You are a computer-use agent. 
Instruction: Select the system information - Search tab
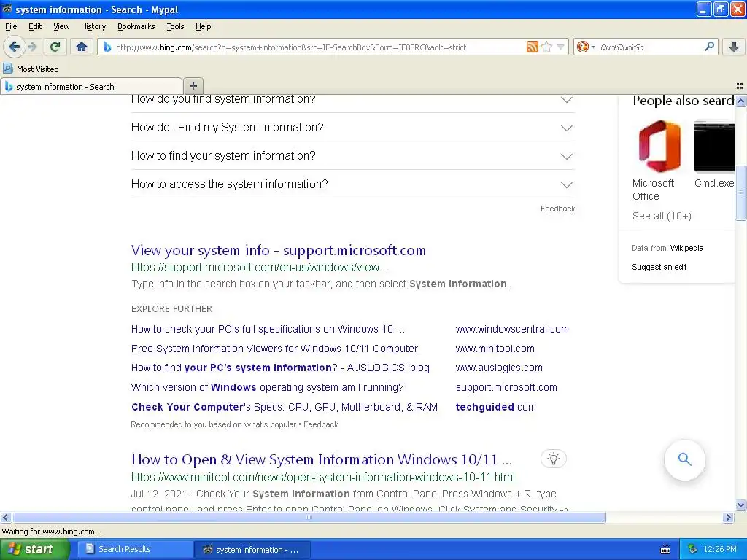(x=91, y=87)
